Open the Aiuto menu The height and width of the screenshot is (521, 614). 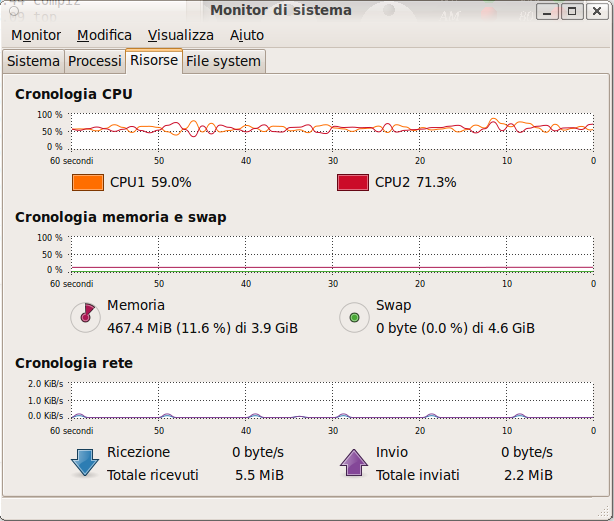[x=247, y=35]
